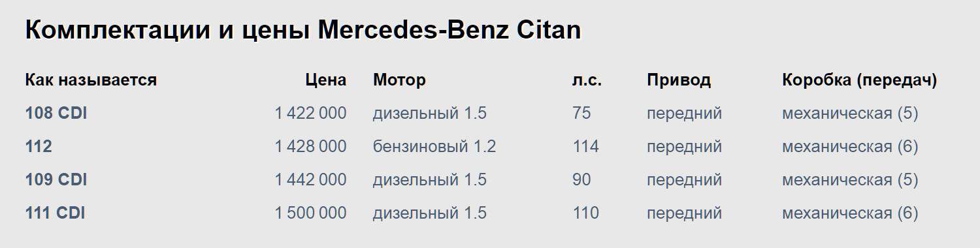This screenshot has height=248, width=980.
Task: Click the 75 horsepower value
Action: [581, 114]
